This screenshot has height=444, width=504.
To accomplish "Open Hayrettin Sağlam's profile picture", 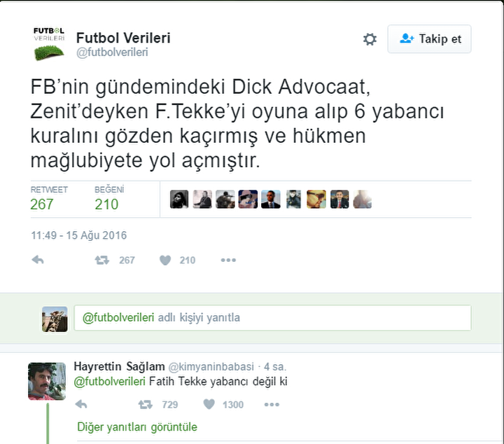I will point(47,381).
